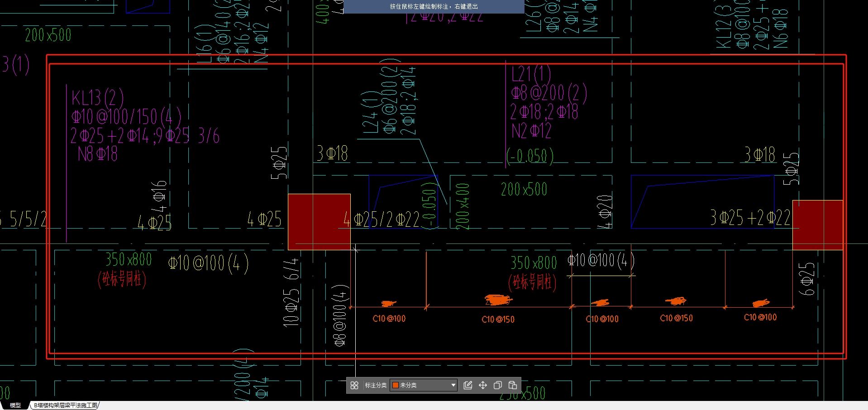Open the 未分类 category dropdown
This screenshot has width=868, height=410.
point(424,385)
